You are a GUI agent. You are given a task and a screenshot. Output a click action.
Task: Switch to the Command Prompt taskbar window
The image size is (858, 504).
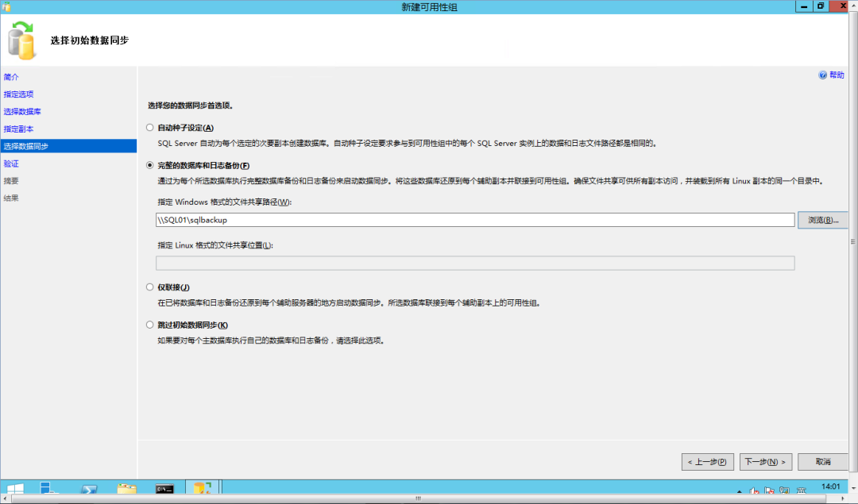164,489
